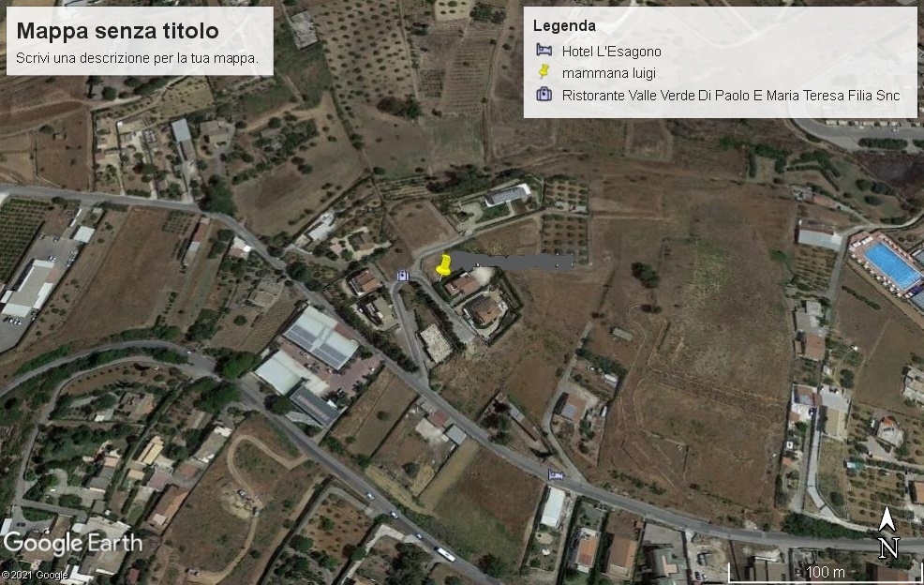Click the gray scribbled label next to pushpin
Viewport: 924px width, 585px height.
pos(514,262)
